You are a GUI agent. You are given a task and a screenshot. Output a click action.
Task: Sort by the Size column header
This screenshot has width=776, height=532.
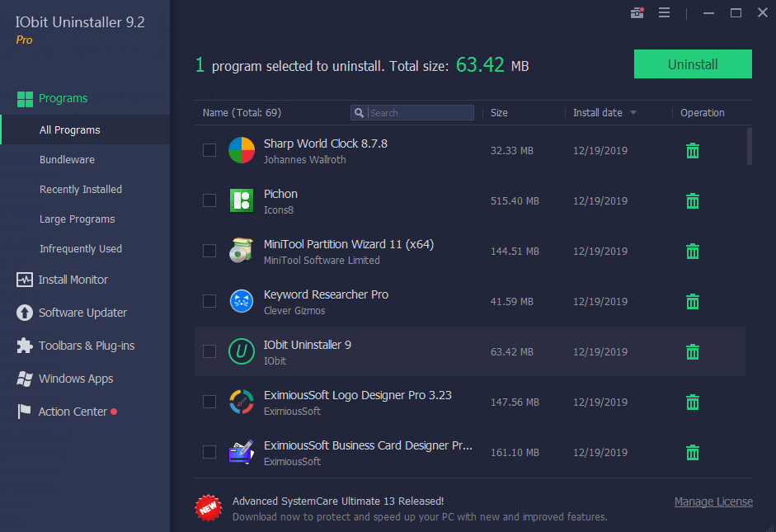(x=499, y=113)
